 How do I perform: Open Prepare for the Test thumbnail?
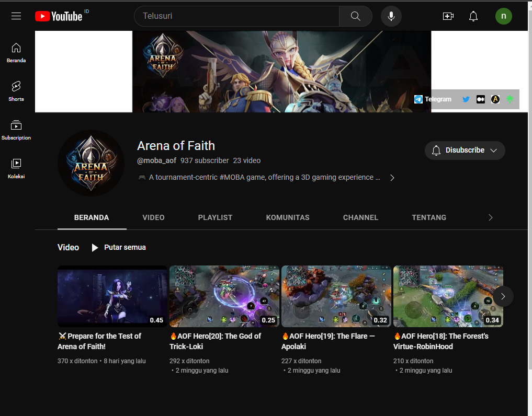point(112,296)
